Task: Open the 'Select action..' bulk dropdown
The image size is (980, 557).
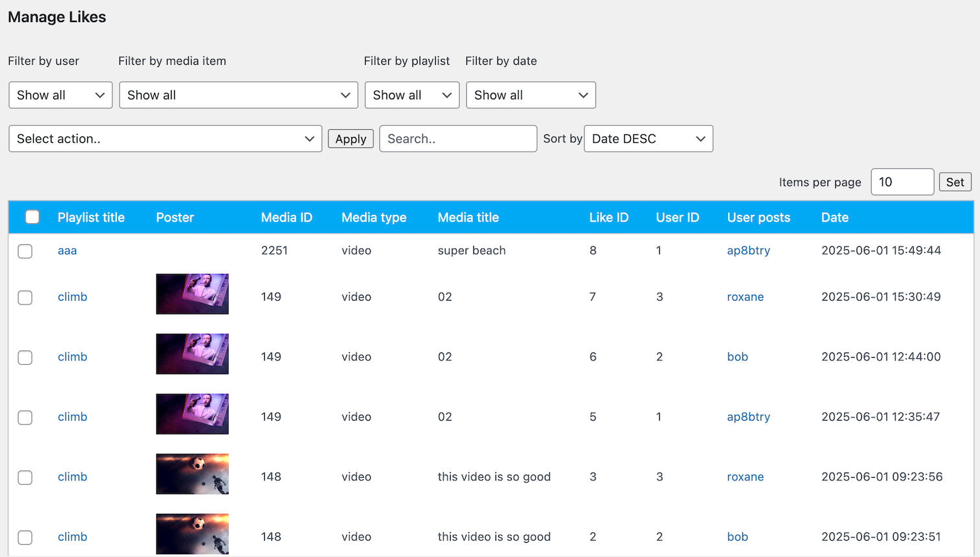Action: point(165,139)
